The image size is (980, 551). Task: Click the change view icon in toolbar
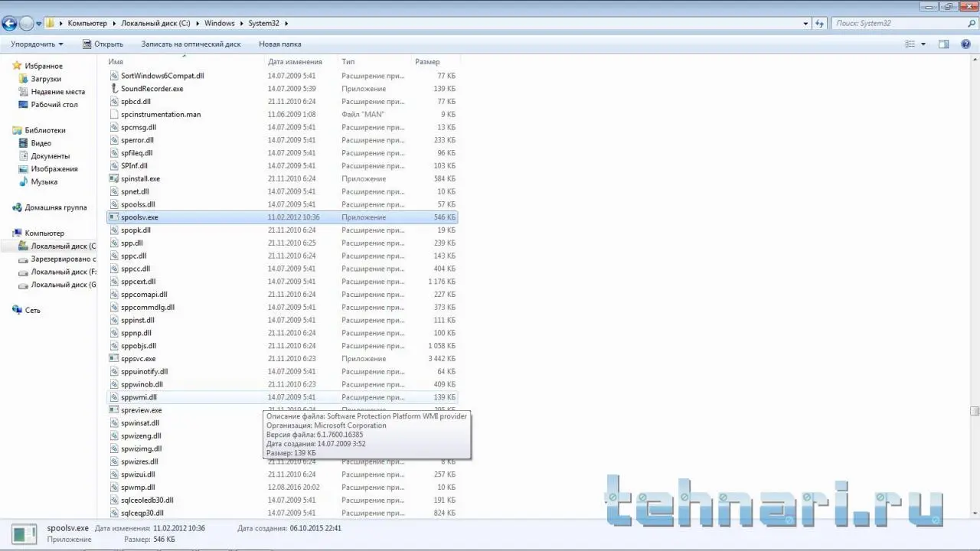(910, 44)
